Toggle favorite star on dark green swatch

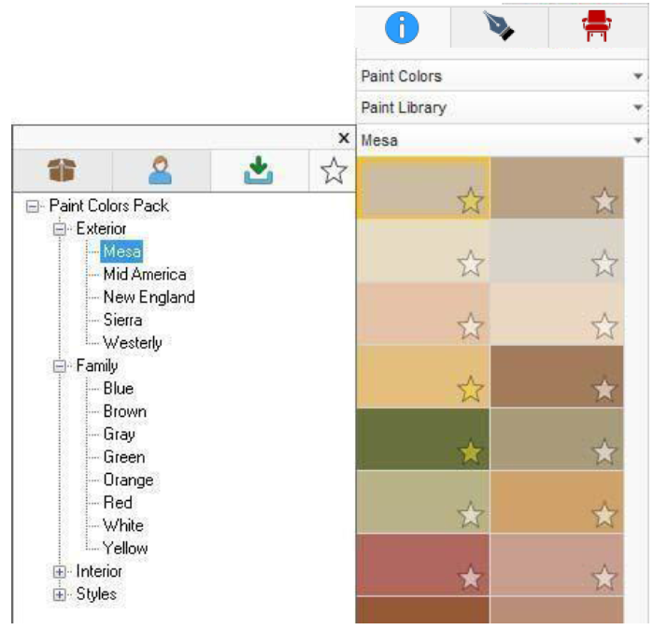coord(470,452)
